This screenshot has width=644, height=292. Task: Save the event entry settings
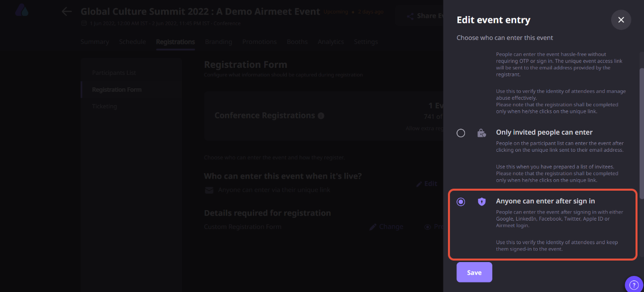[x=474, y=272]
